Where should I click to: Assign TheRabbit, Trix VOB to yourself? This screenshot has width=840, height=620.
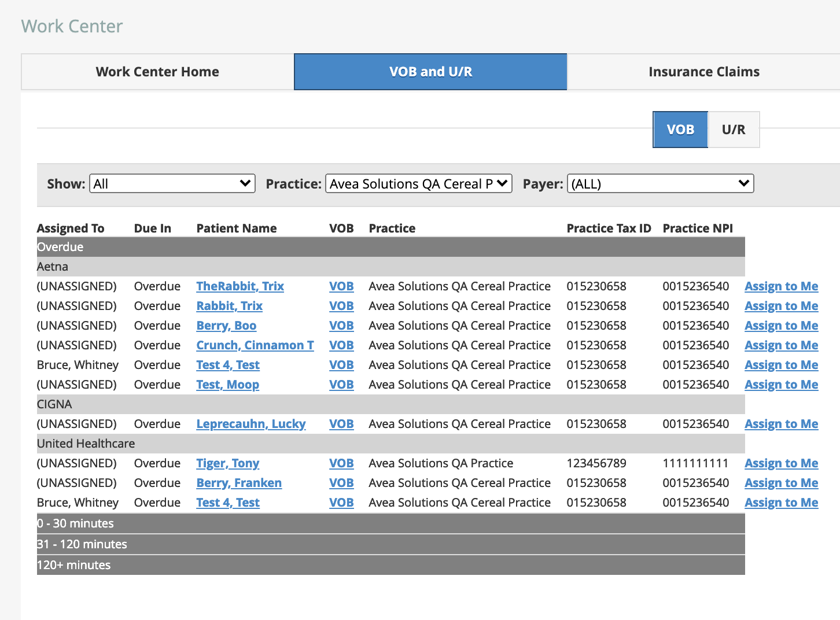pos(781,286)
